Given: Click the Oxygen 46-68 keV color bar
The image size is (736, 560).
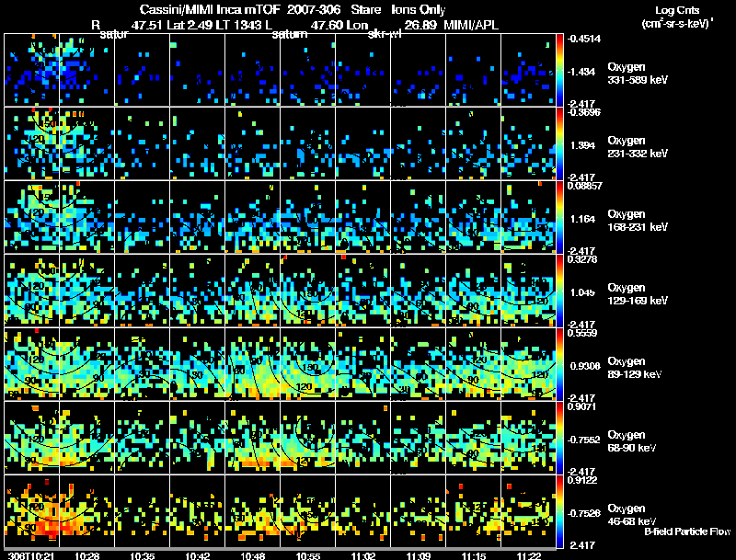Looking at the screenshot, I should pos(559,511).
